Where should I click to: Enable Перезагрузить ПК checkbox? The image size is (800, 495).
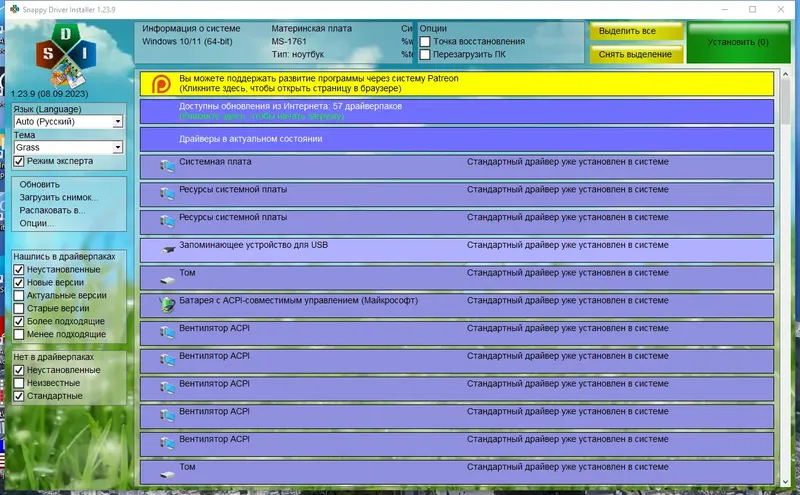(425, 54)
